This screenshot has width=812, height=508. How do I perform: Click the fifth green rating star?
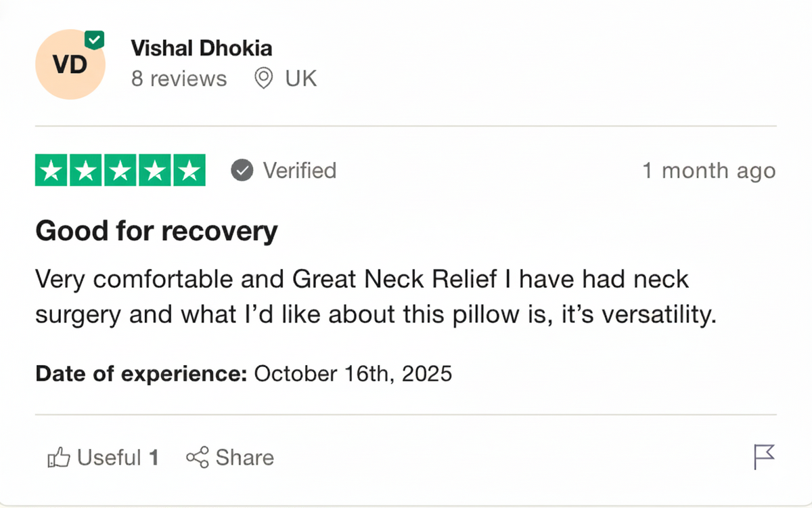(189, 171)
